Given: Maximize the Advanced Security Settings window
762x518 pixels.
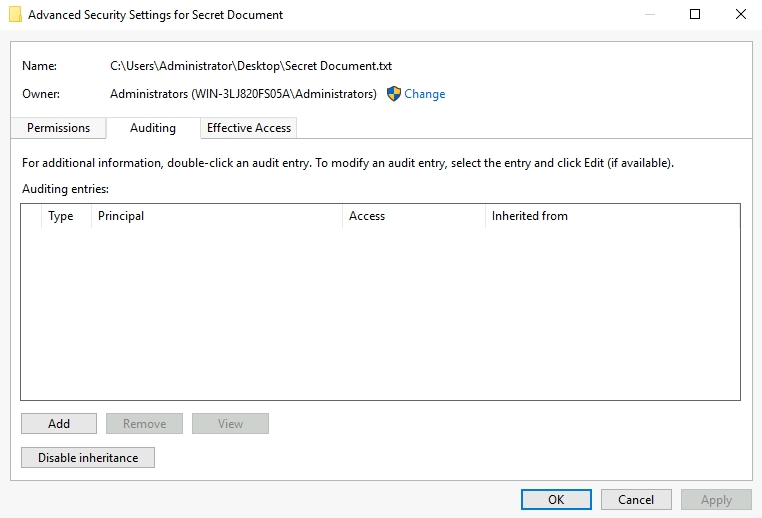Looking at the screenshot, I should (x=695, y=15).
